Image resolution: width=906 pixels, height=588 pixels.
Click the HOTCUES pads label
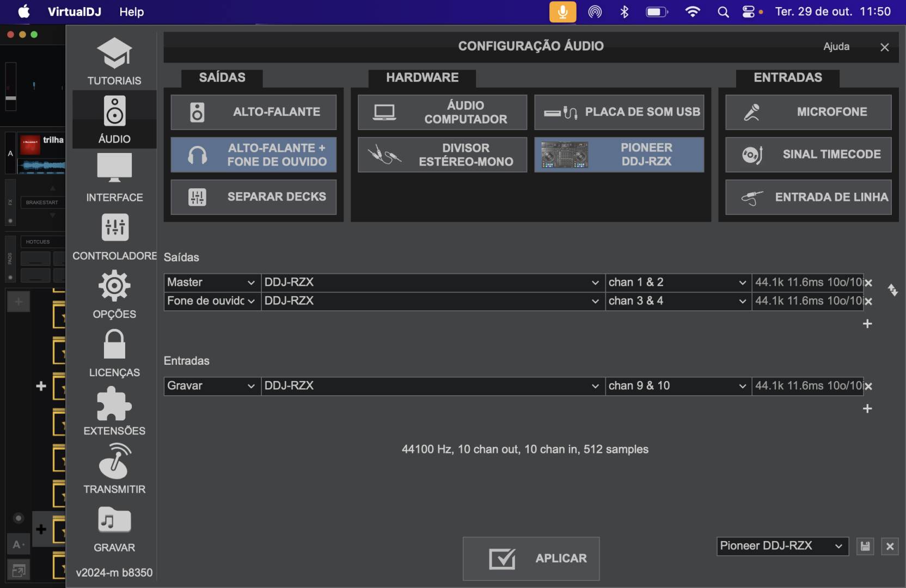tap(38, 242)
